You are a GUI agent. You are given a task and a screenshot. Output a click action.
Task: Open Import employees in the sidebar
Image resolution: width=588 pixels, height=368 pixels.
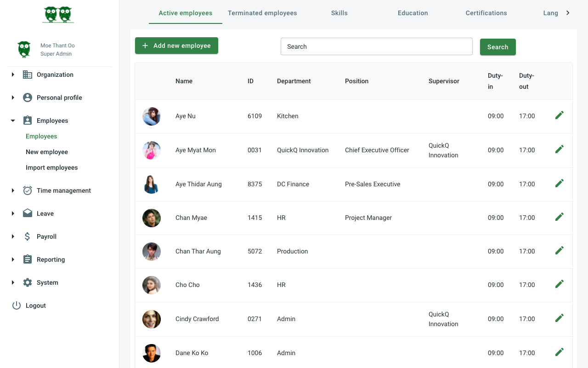click(51, 167)
